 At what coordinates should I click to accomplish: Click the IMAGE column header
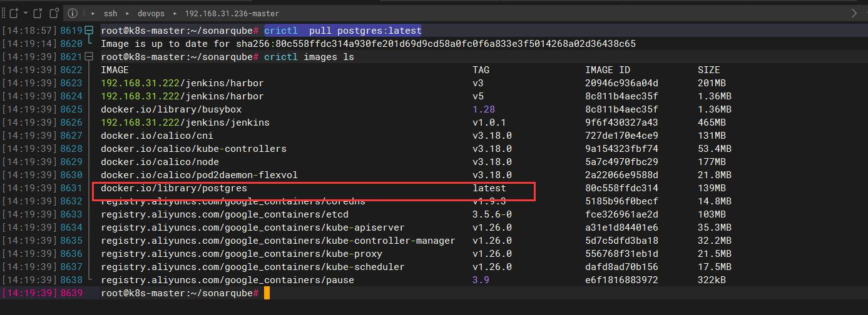115,70
